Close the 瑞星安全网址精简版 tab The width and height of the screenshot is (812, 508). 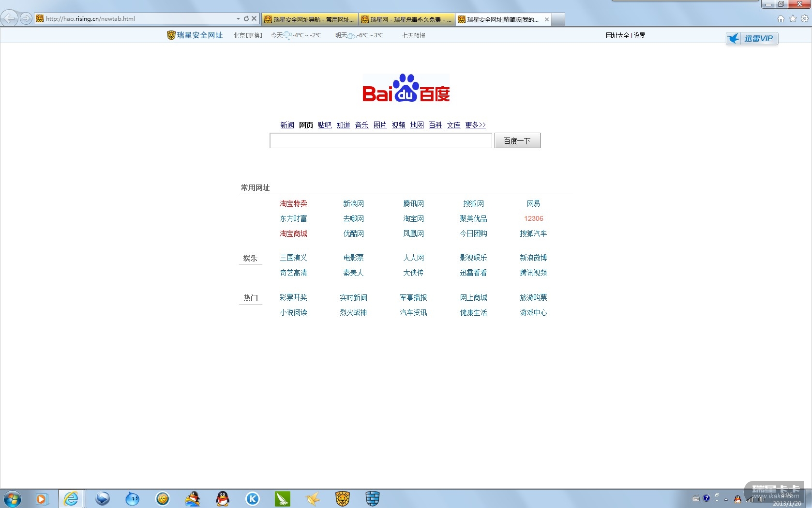547,19
